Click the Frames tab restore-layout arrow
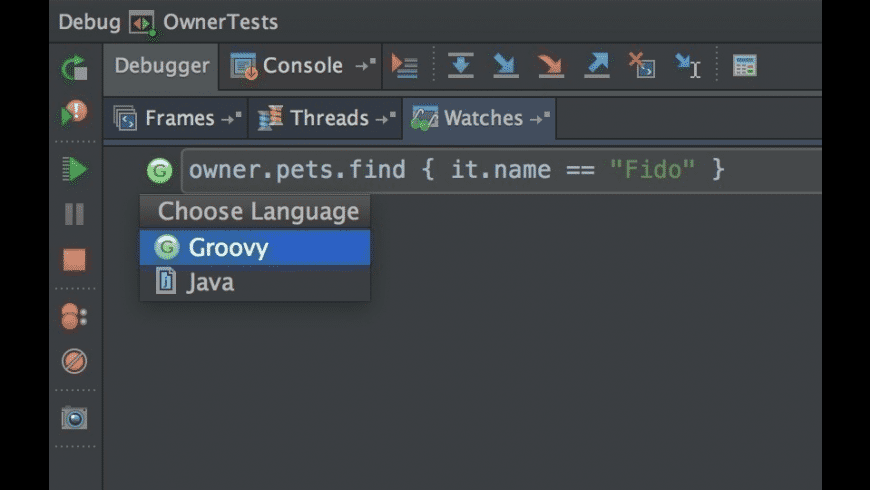This screenshot has height=490, width=870. pos(231,118)
